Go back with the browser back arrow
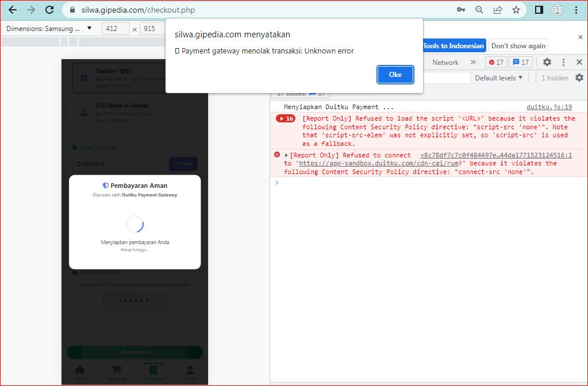This screenshot has height=386, width=588. coord(13,10)
